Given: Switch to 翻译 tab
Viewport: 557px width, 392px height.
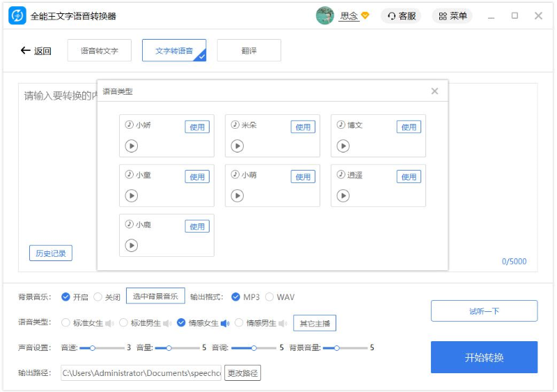Looking at the screenshot, I should click(x=249, y=51).
